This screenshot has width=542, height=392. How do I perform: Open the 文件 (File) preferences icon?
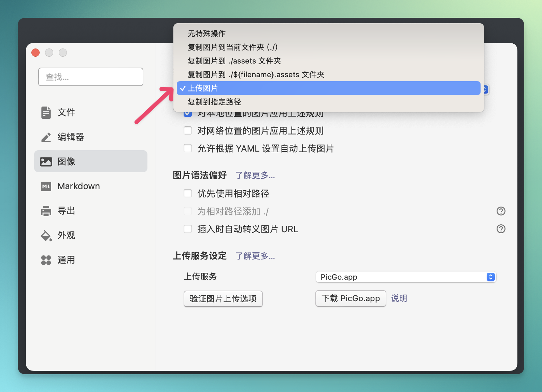(46, 112)
